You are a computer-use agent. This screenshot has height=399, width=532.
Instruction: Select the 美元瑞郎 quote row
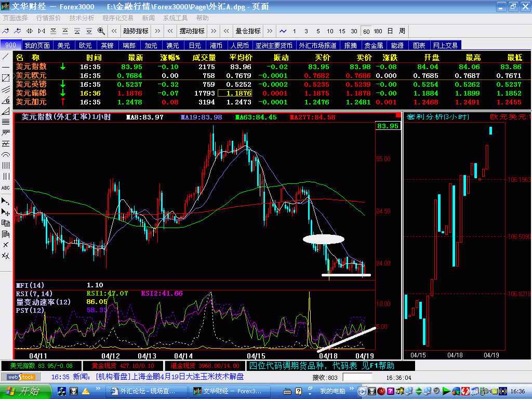click(272, 93)
